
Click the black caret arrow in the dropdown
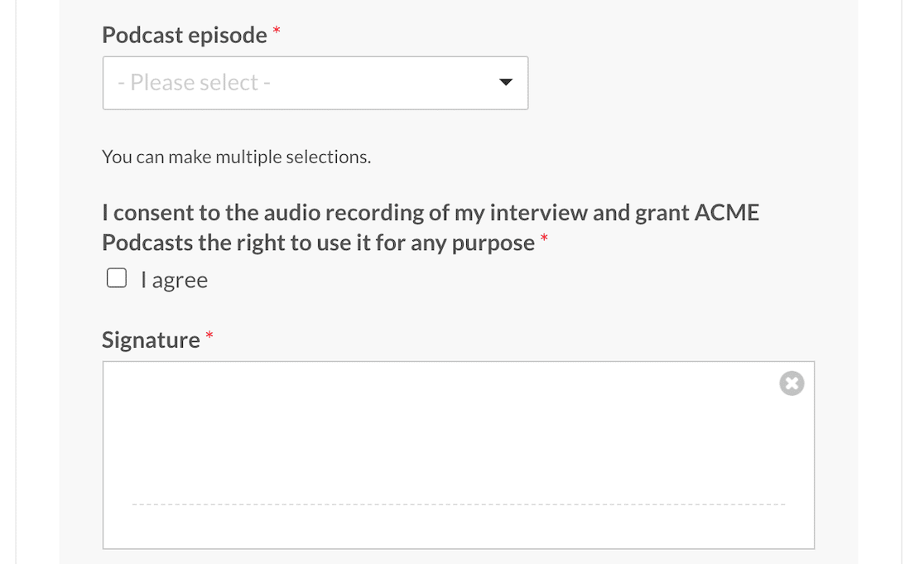pos(506,83)
